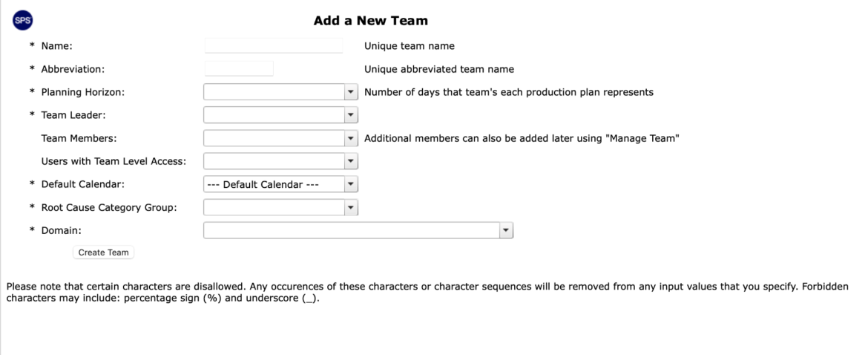
Task: Open the Default Calendar dropdown arrow
Action: (351, 184)
